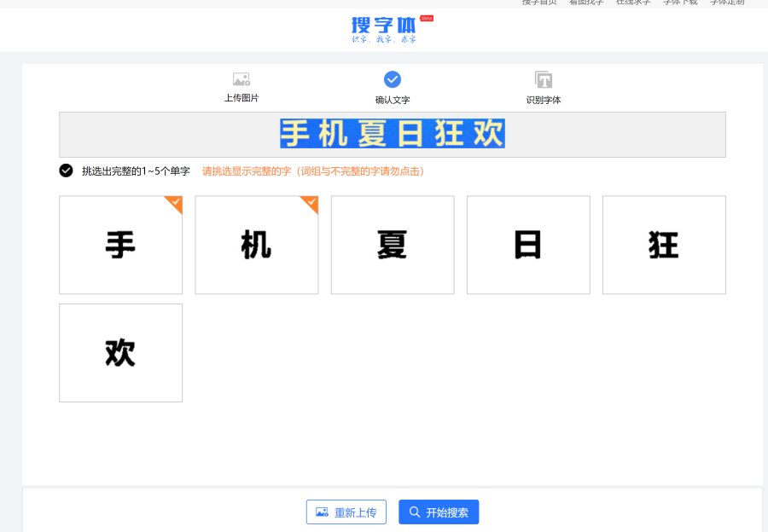This screenshot has width=768, height=532.
Task: Click the black checkmark icon beside 挑选出完整的1~5个单字
Action: coord(67,171)
